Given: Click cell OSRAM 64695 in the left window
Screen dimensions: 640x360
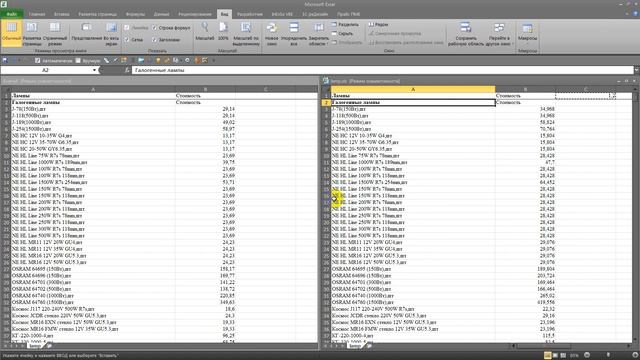Looking at the screenshot, I should coord(93,269).
